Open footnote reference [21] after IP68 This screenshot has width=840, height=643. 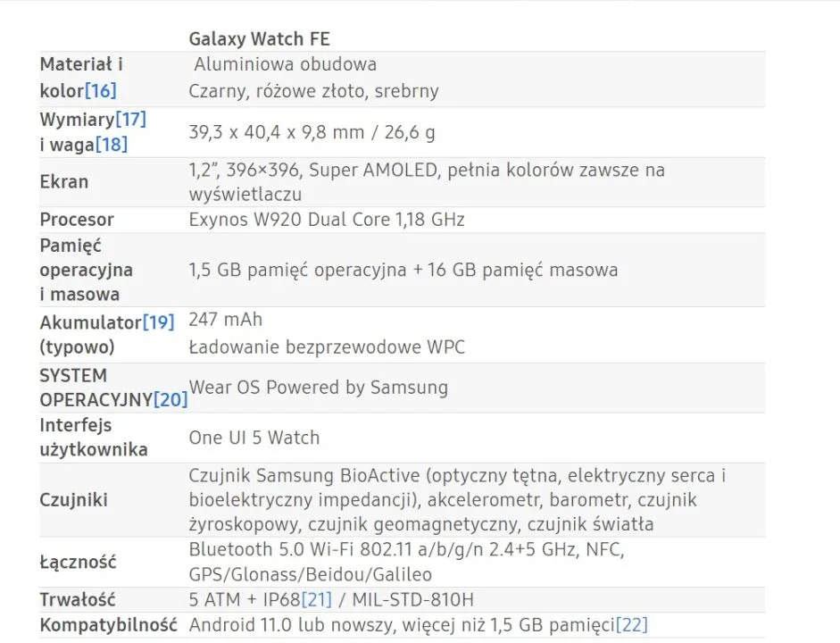pos(318,598)
